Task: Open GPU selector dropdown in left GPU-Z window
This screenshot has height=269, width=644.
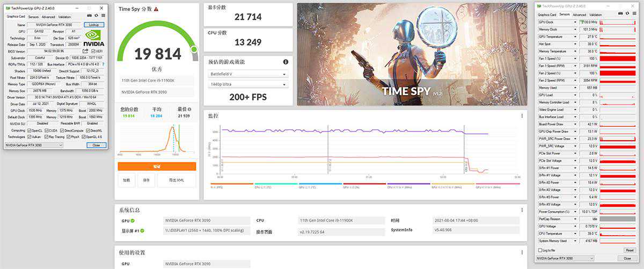Action: pyautogui.click(x=34, y=145)
